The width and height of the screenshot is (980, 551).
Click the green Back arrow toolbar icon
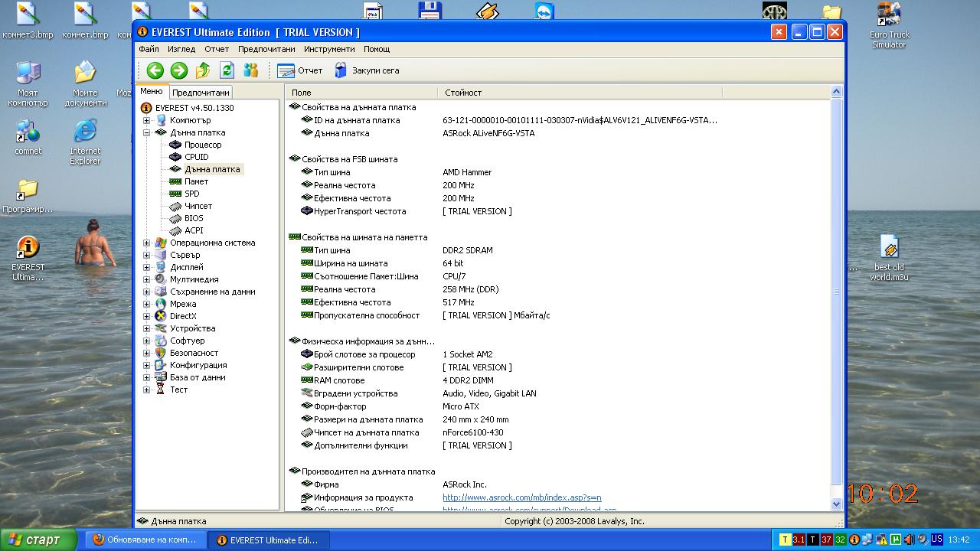tap(155, 70)
